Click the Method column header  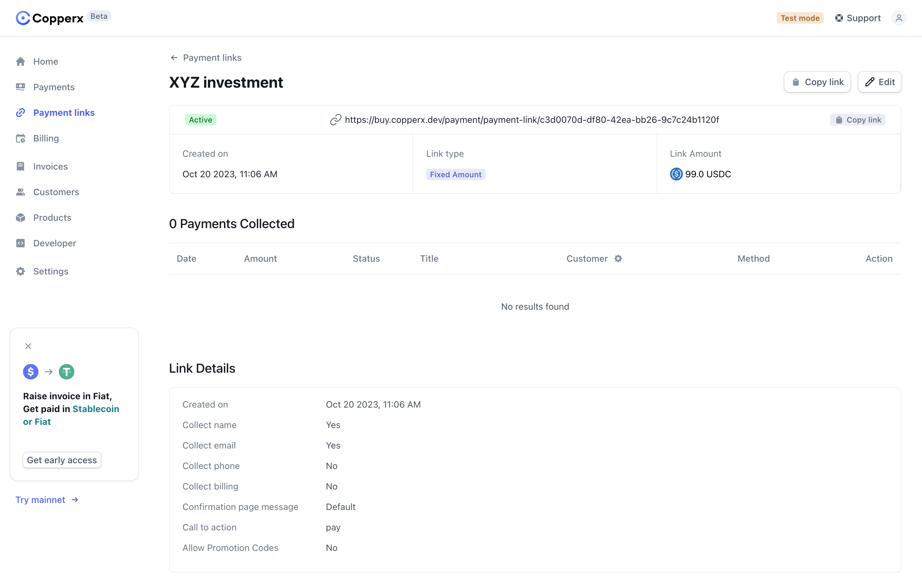tap(754, 258)
